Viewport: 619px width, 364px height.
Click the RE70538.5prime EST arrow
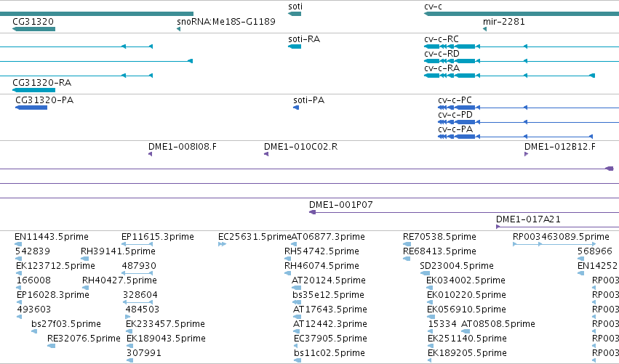pyautogui.click(x=407, y=244)
